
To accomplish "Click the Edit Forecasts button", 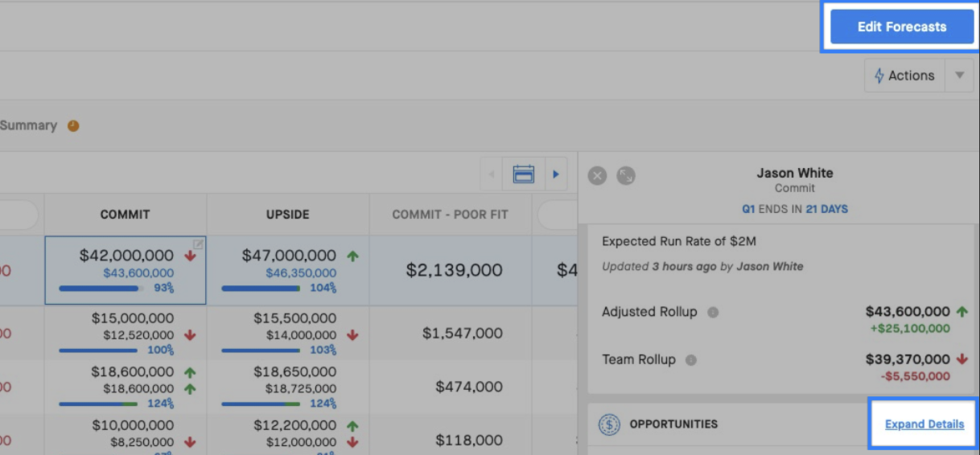I will click(901, 27).
